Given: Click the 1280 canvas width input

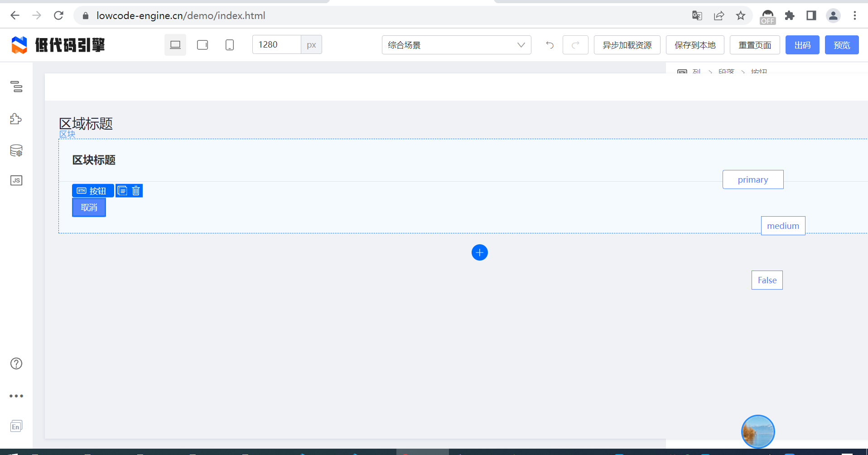Looking at the screenshot, I should 275,44.
